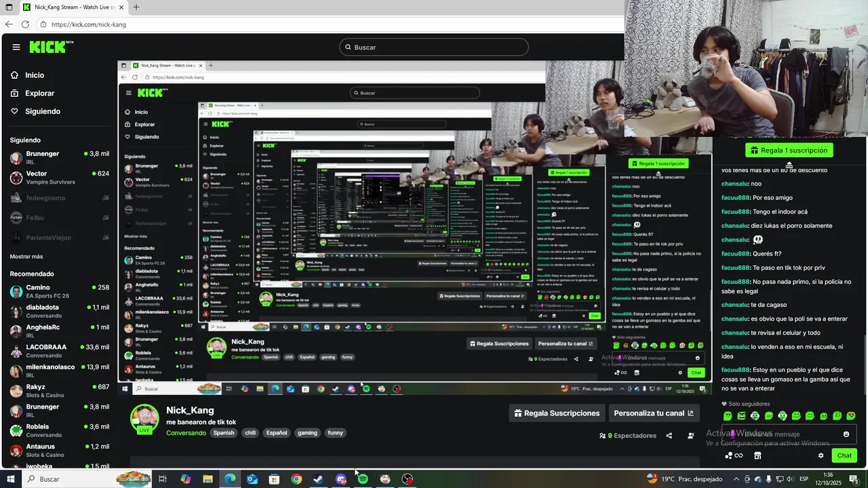Image resolution: width=868 pixels, height=488 pixels.
Task: Select the gaming tag
Action: (x=307, y=433)
